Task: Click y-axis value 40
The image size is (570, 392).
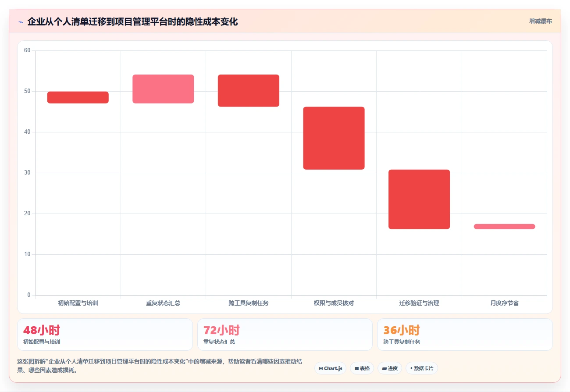Action: 27,132
